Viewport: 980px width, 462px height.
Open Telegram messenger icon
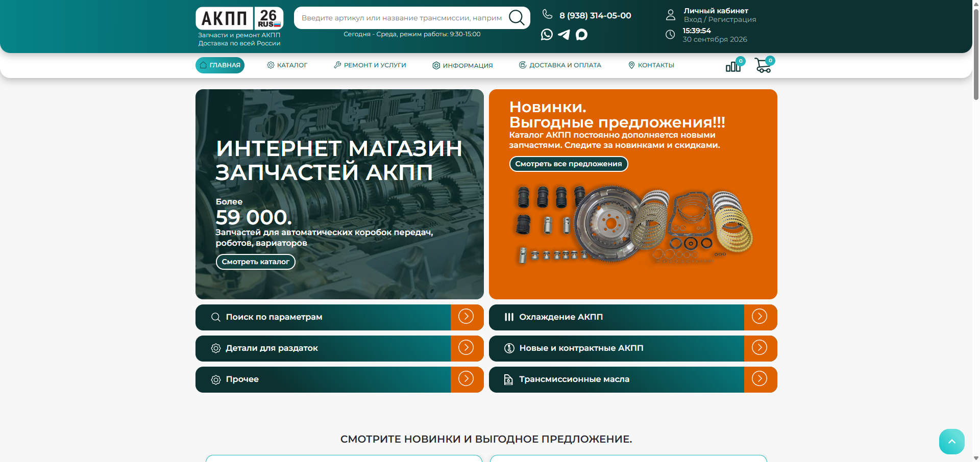(564, 34)
